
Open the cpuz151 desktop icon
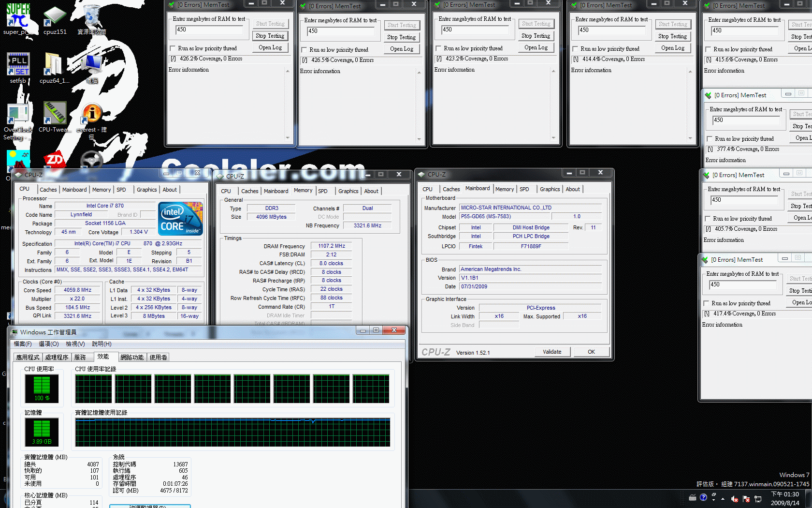tap(55, 19)
